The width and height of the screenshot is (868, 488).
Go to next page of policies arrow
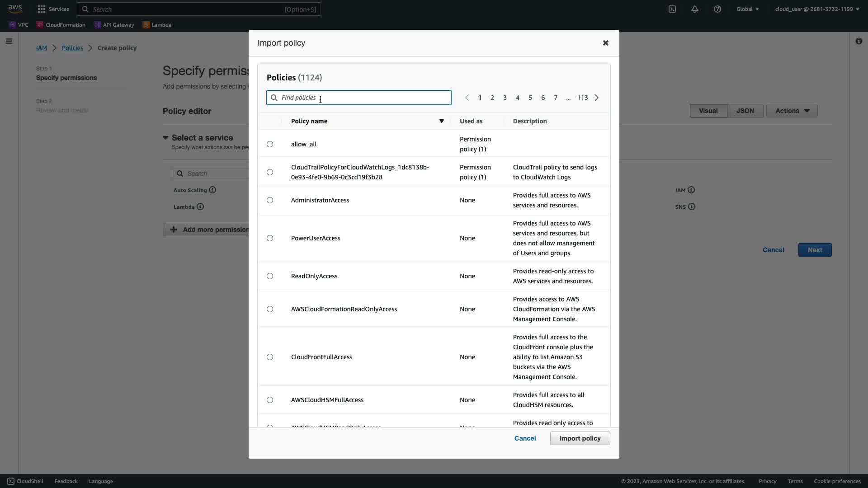pos(597,98)
